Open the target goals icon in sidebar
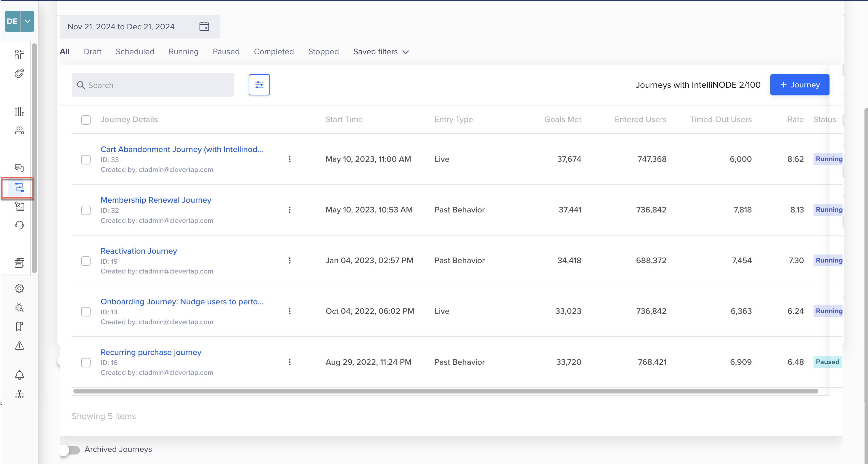 (20, 73)
